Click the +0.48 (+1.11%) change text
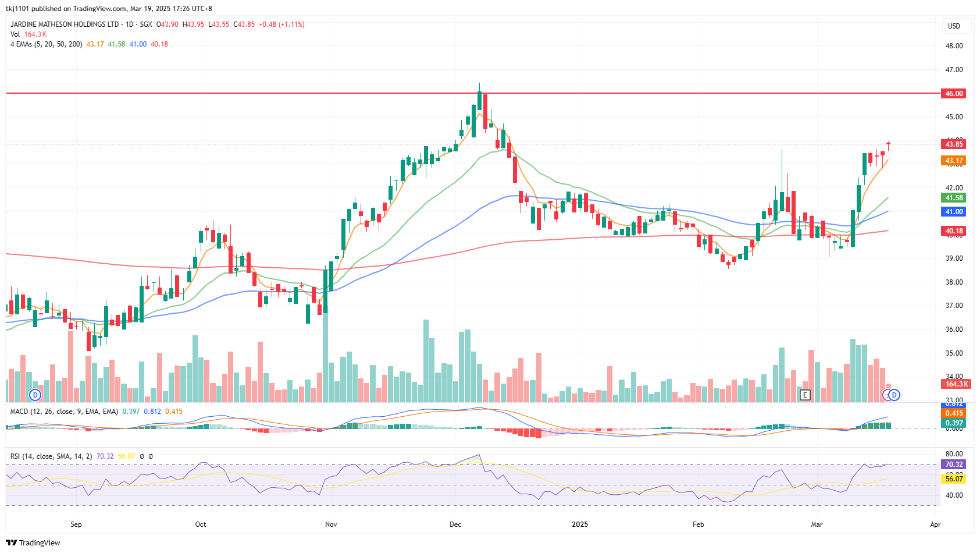The height and width of the screenshot is (553, 980). coord(282,24)
